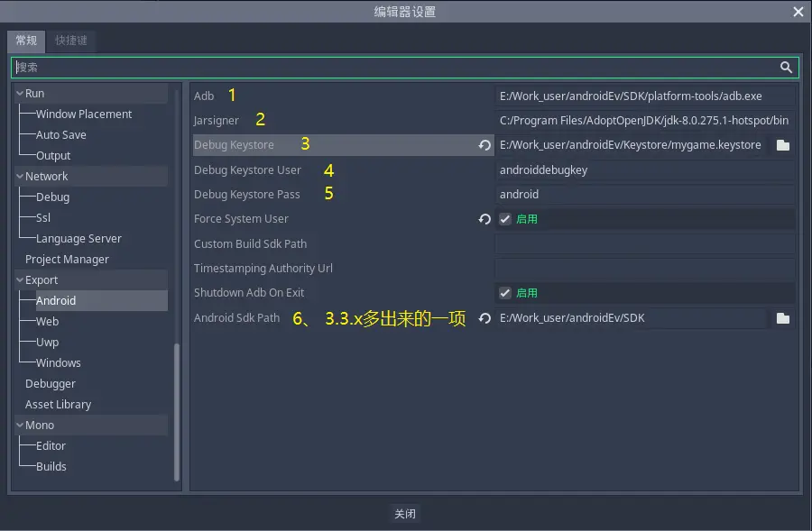Select Windows under Export

59,362
